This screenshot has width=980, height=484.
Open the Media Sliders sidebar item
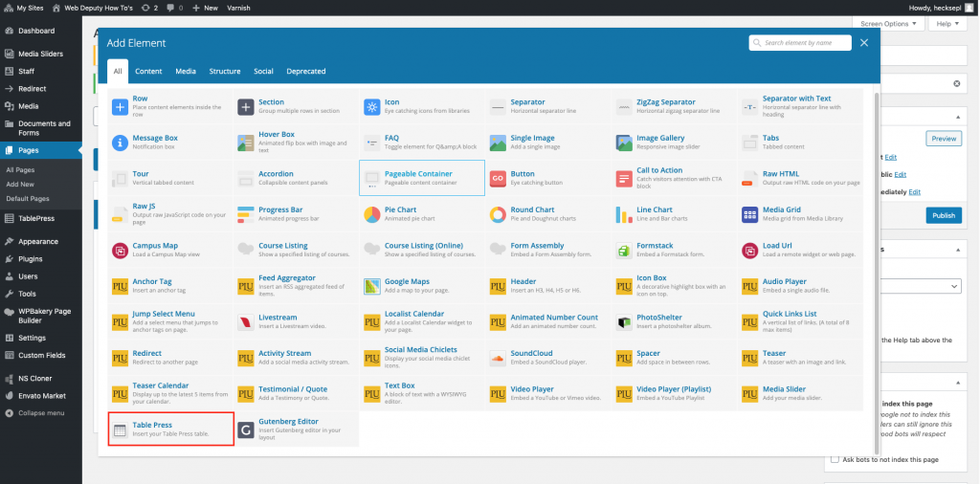click(x=40, y=54)
